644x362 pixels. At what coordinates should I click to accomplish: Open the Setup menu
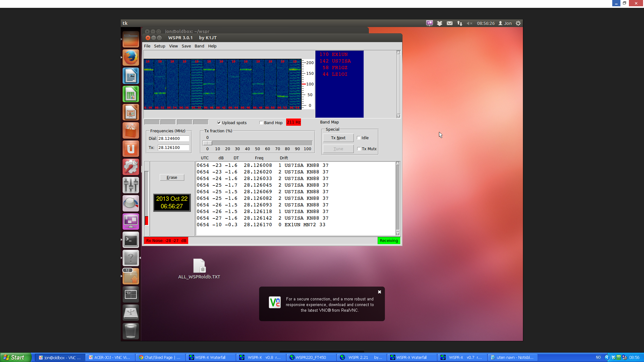click(x=159, y=46)
